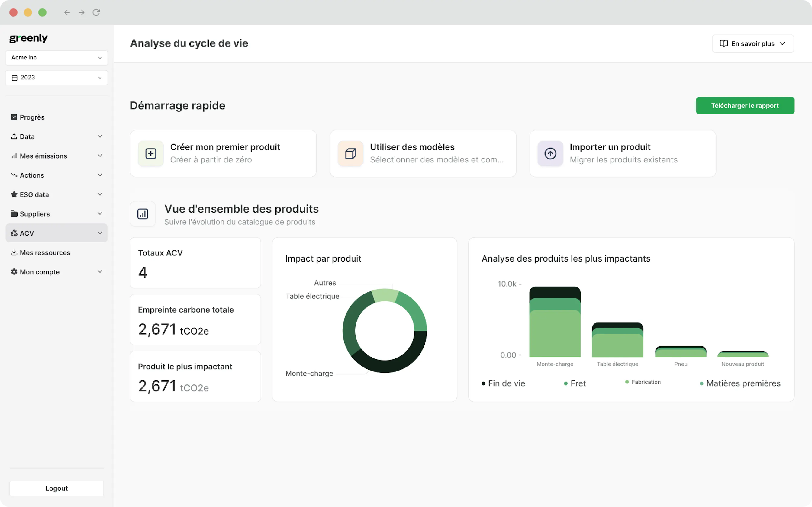Click the Fabrication legend dot
Viewport: 812px width, 507px height.
pos(627,382)
